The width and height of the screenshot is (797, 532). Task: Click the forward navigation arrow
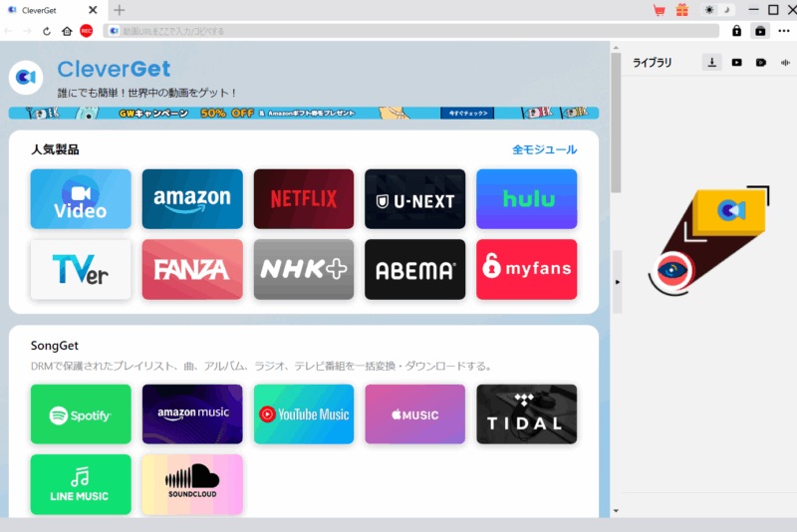coord(27,32)
